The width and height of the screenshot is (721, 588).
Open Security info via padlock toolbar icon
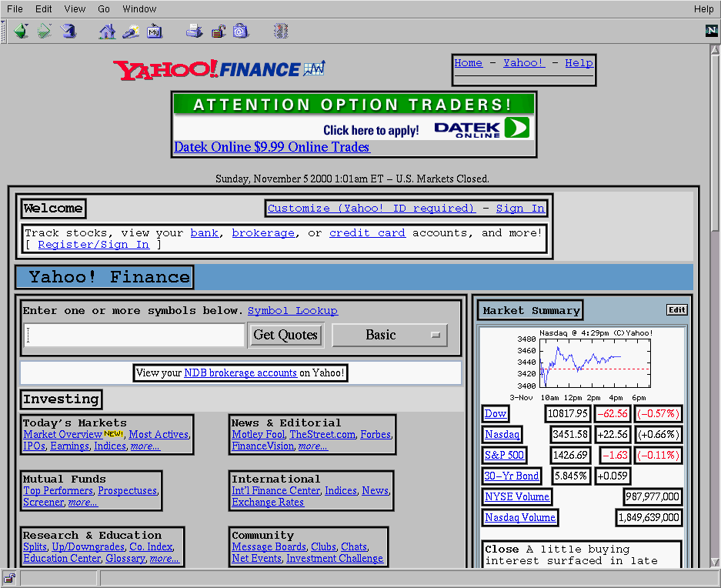pos(219,32)
